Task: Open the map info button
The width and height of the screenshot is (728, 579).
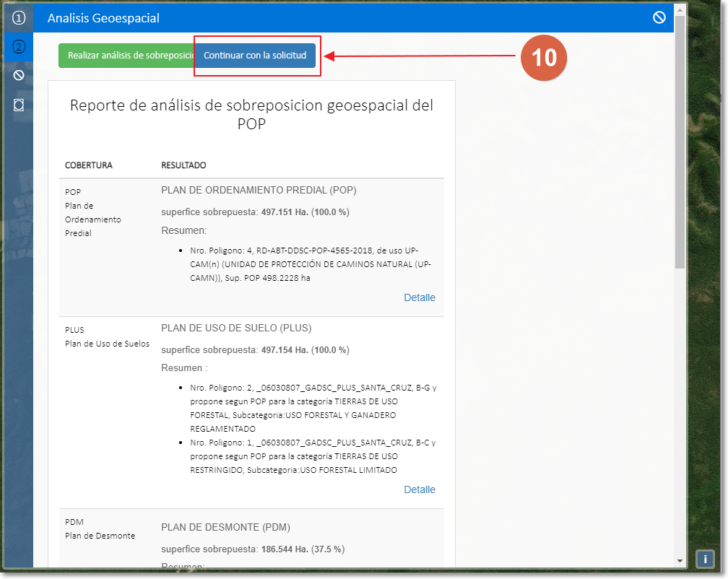Action: tap(705, 559)
